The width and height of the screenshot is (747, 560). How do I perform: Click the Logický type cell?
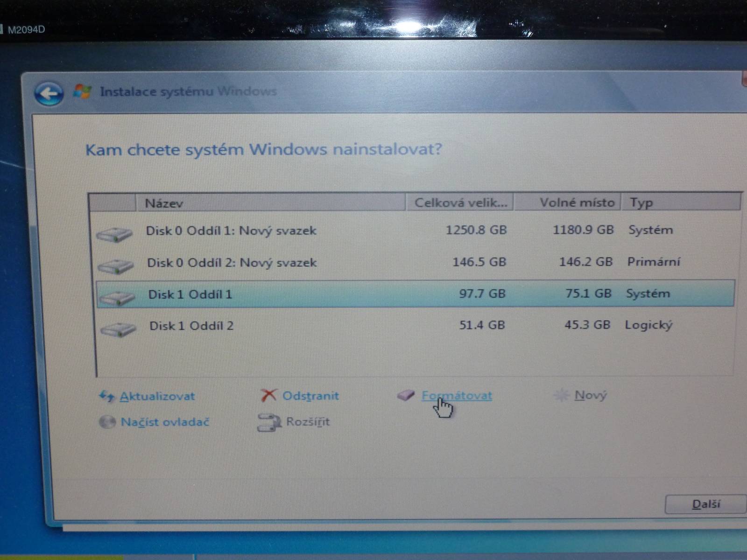[x=649, y=325]
